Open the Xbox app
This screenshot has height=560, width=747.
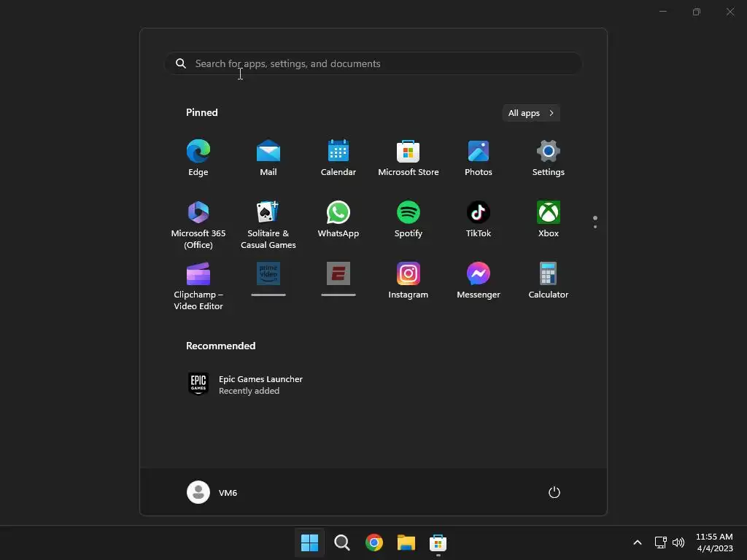549,219
